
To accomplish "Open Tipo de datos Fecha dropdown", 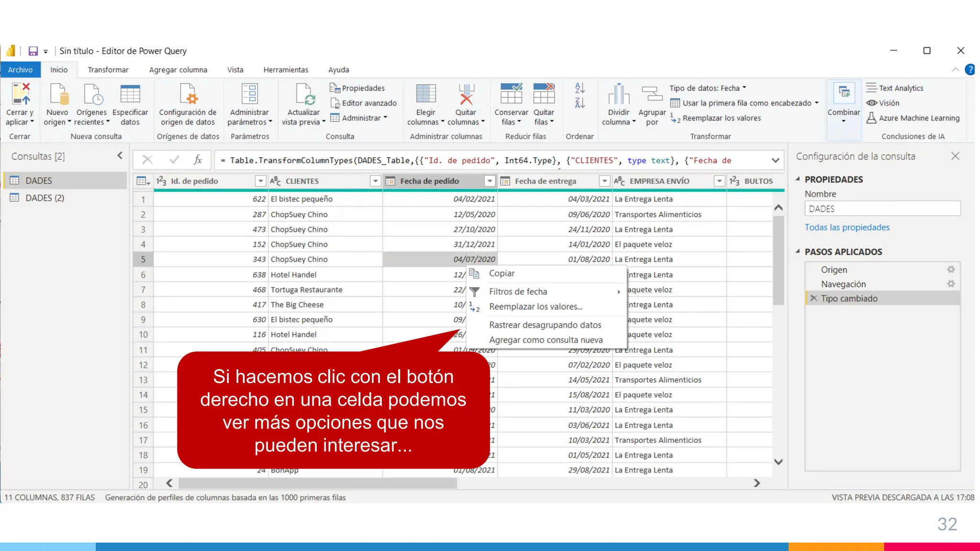I will click(x=707, y=88).
